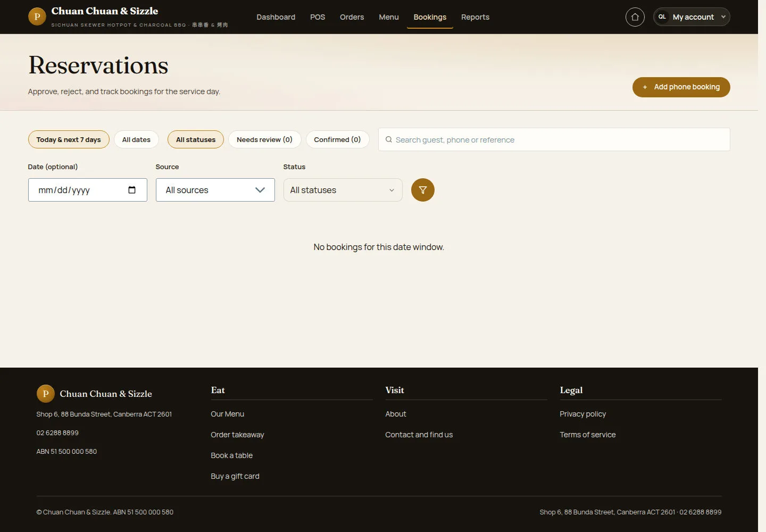Click the footer address Shop 6, 88 Bunda Street
Image resolution: width=766 pixels, height=532 pixels.
pyautogui.click(x=104, y=414)
